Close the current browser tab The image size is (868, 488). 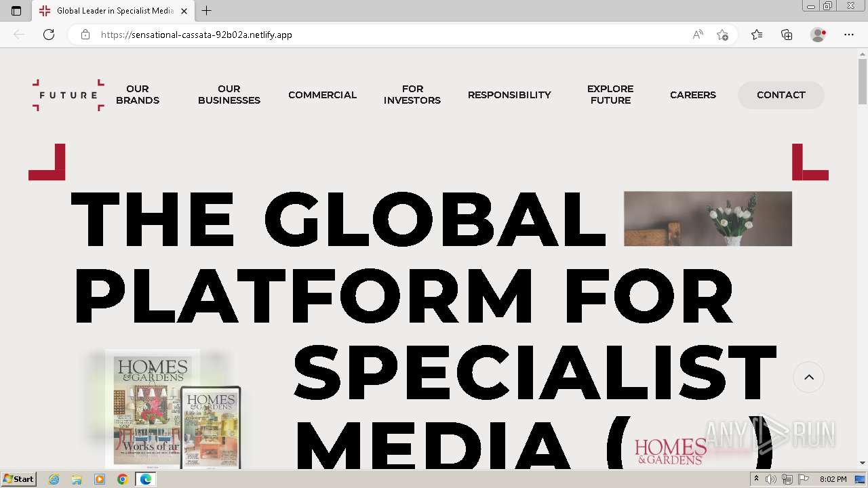(184, 11)
